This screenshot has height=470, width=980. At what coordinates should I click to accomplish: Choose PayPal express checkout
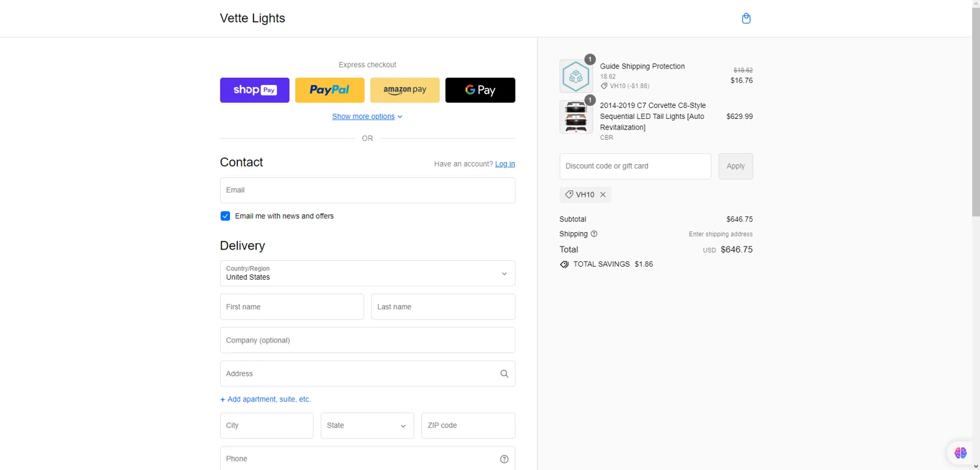point(330,90)
